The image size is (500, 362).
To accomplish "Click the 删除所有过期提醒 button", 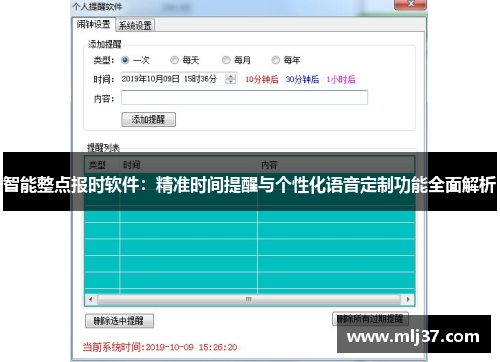I will [x=370, y=319].
